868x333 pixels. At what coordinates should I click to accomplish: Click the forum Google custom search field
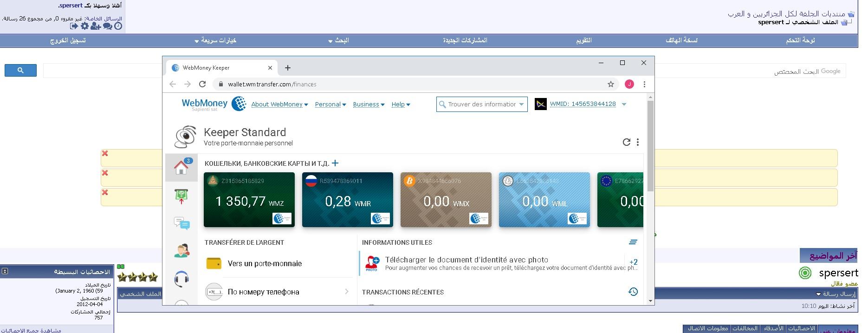tap(444, 71)
